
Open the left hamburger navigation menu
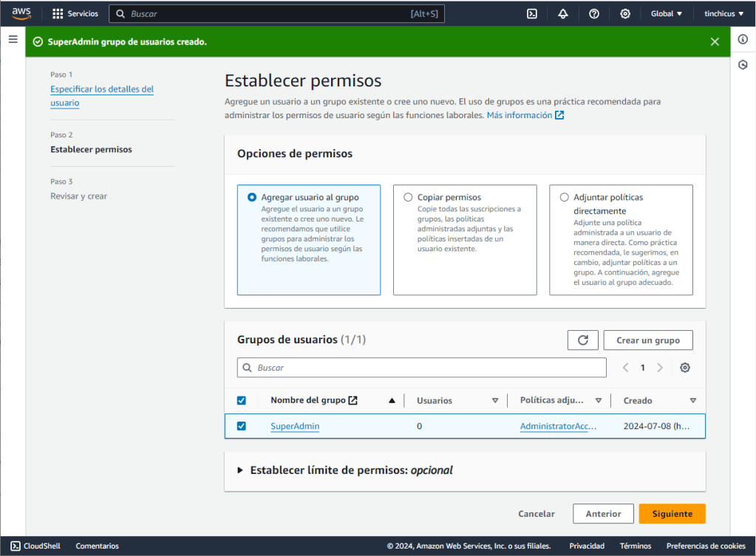pos(13,39)
